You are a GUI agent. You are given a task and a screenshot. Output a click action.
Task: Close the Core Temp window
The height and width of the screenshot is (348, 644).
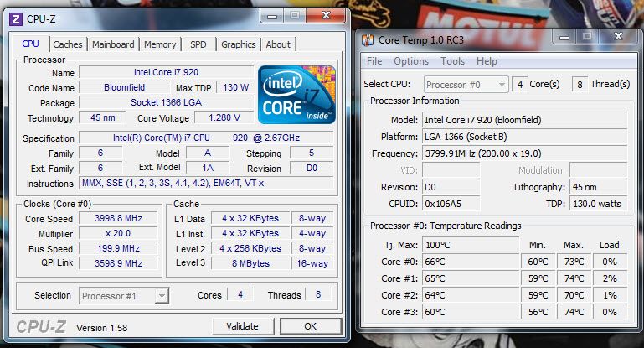pyautogui.click(x=619, y=37)
